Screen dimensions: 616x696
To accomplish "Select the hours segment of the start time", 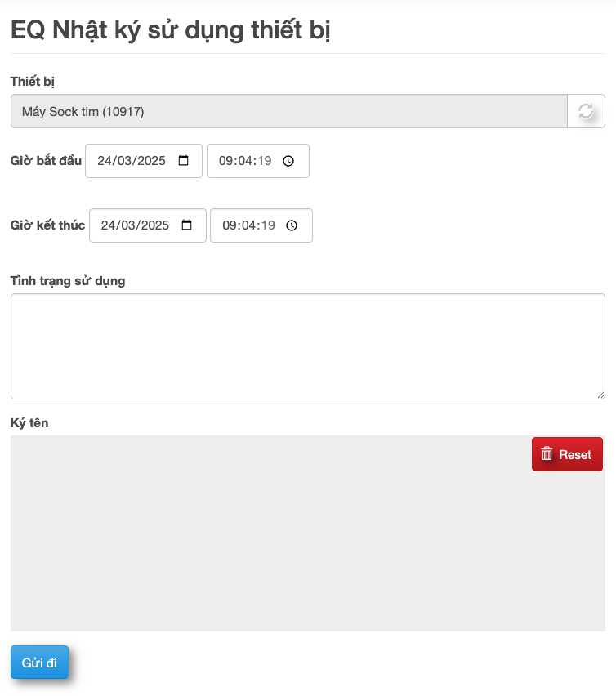I will [226, 161].
